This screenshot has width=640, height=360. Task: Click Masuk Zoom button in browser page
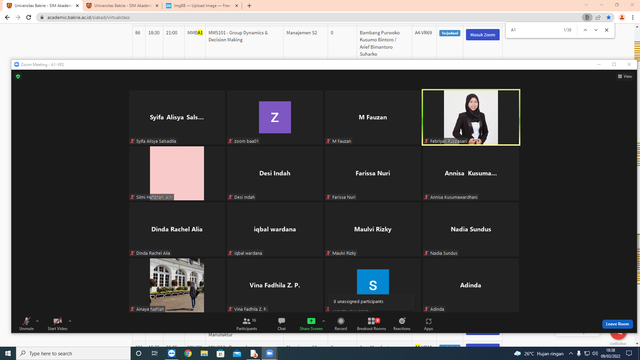coord(482,35)
